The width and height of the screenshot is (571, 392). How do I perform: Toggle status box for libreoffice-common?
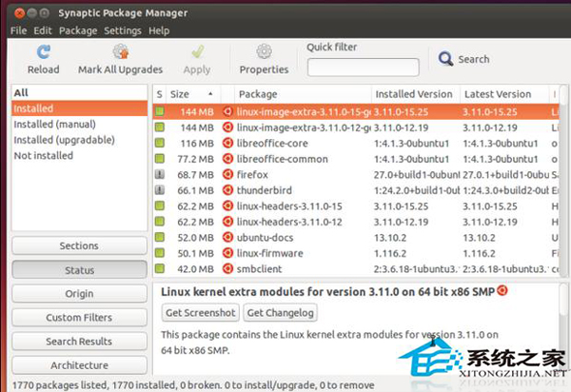160,158
